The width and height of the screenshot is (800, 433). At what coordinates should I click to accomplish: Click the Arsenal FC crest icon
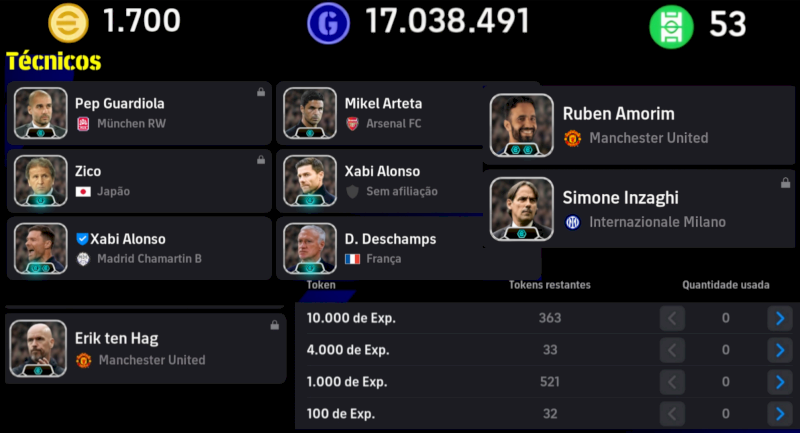[352, 124]
